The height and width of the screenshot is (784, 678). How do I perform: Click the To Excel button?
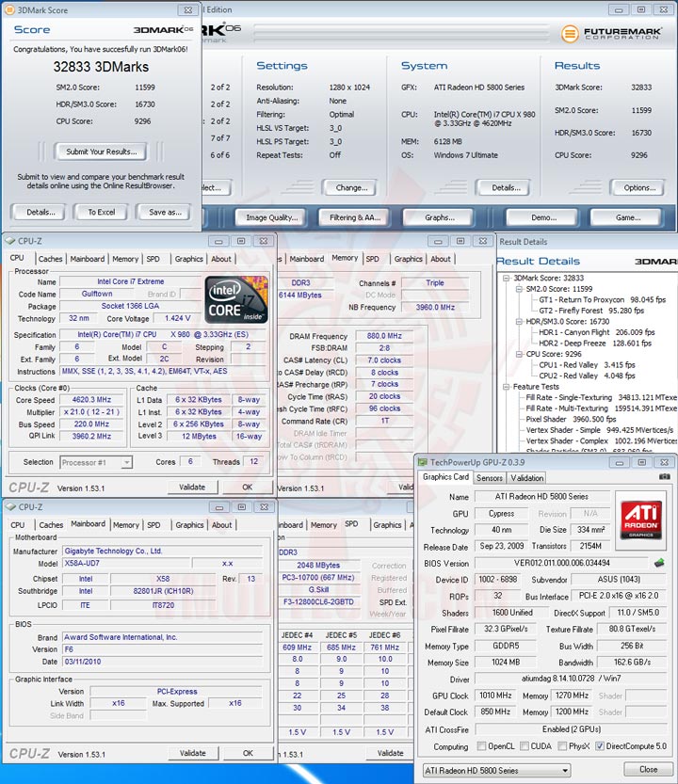(x=102, y=212)
